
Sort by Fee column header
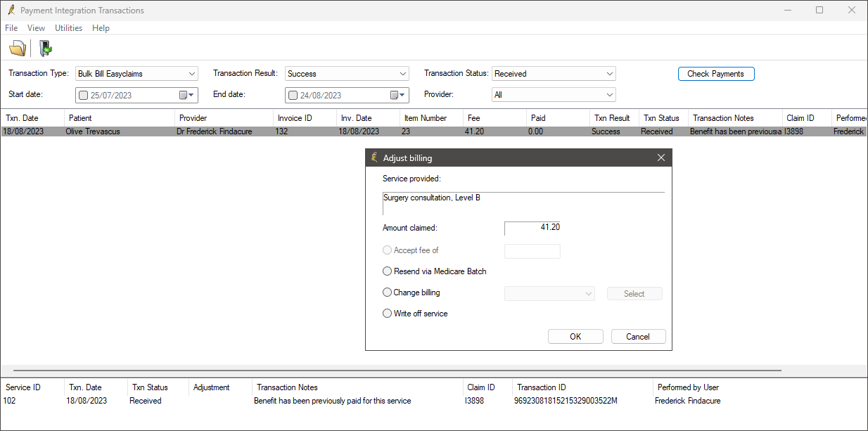click(x=494, y=118)
